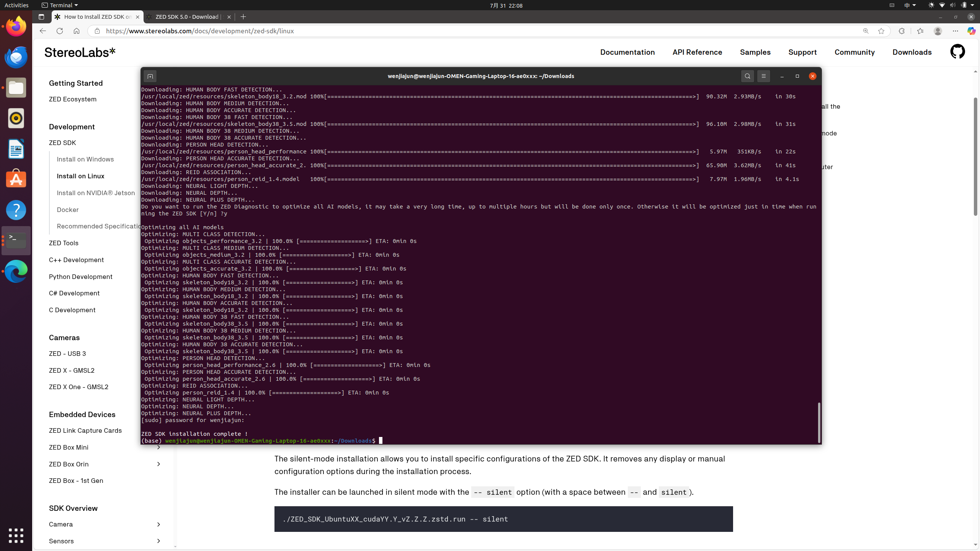Screen dimensions: 980x551
Task: Visit StereoLabs GitHub icon
Action: click(x=957, y=52)
